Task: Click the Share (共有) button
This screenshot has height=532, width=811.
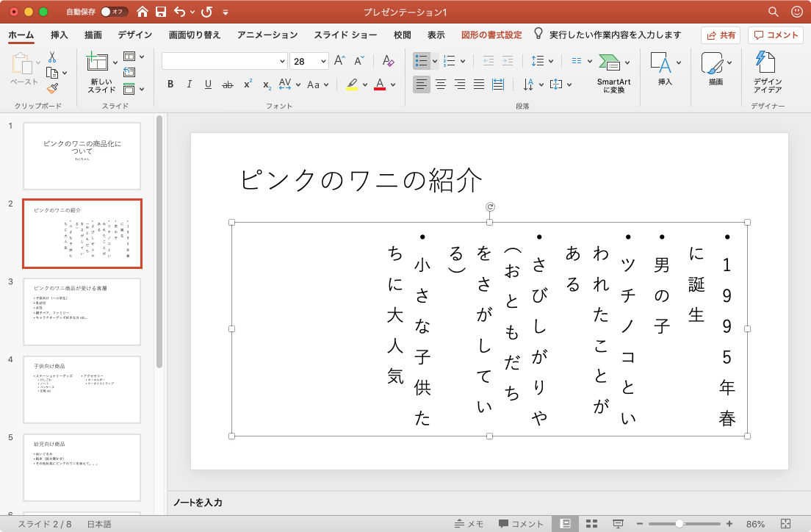Action: point(720,35)
